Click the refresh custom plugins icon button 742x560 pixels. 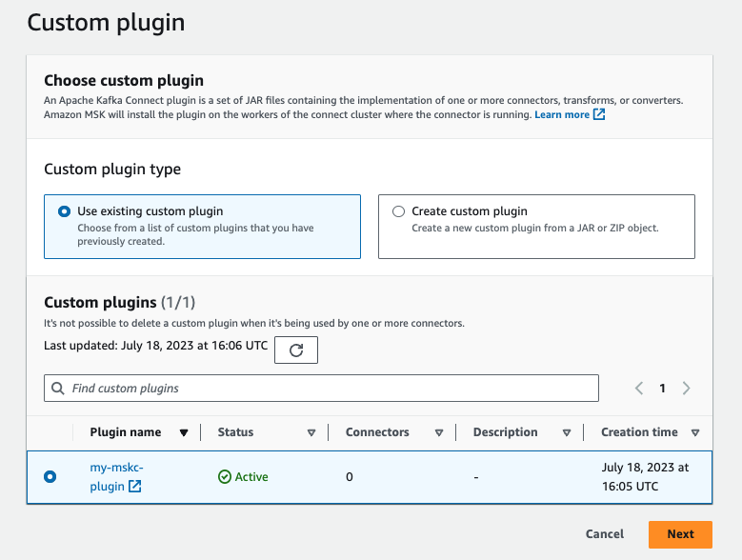[295, 350]
